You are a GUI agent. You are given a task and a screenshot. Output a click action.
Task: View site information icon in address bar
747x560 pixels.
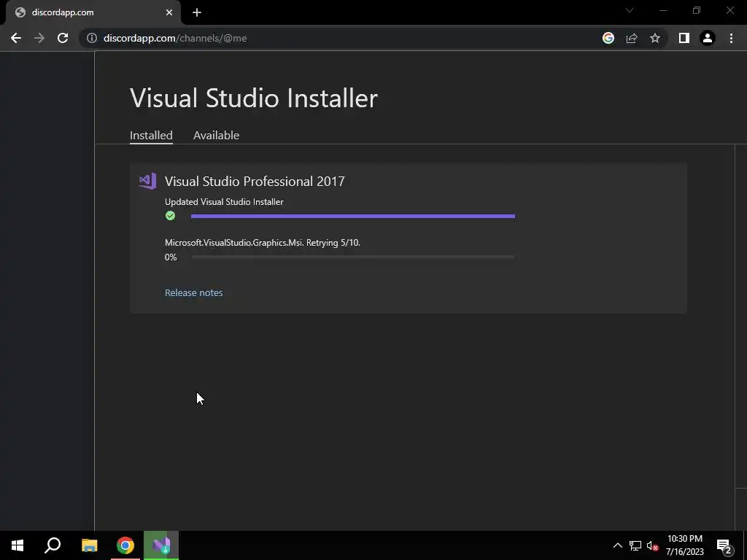tap(92, 38)
